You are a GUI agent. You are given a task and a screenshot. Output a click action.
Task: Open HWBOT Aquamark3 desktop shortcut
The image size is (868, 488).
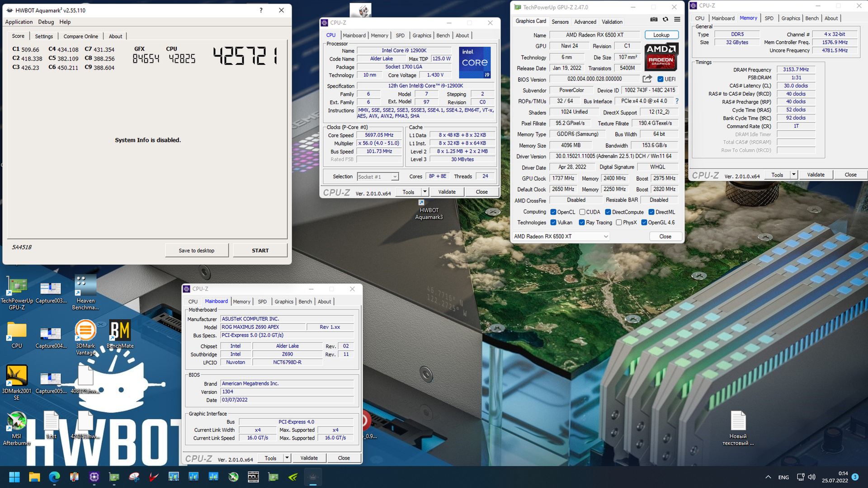pos(429,210)
